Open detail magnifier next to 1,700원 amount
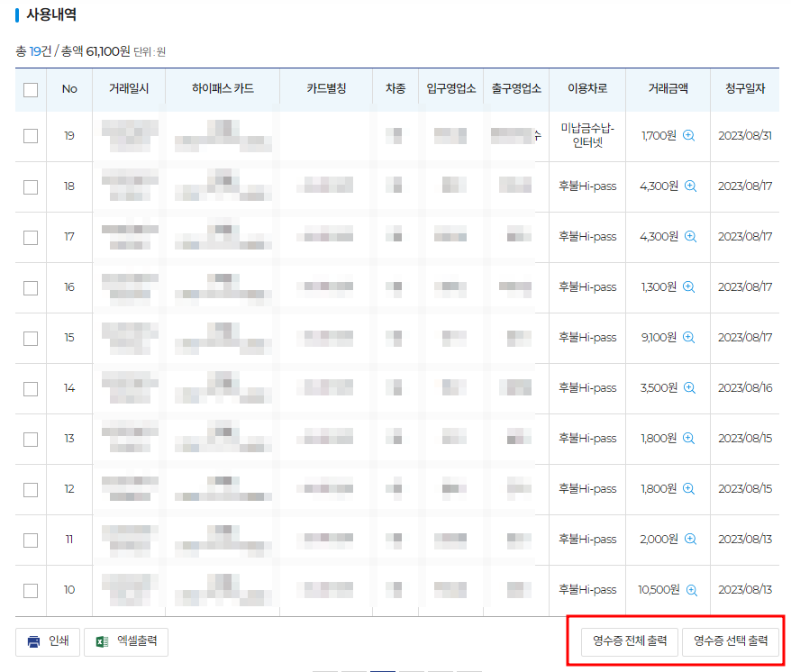This screenshot has height=672, width=791. [x=691, y=135]
